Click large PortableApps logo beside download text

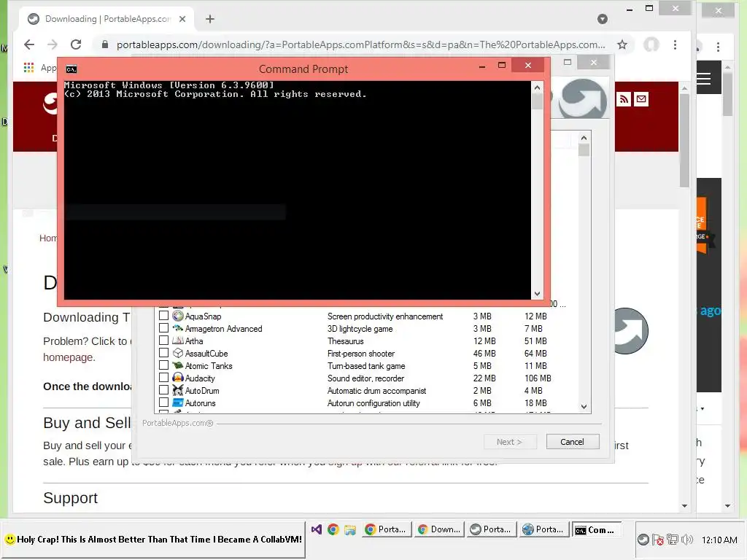630,331
